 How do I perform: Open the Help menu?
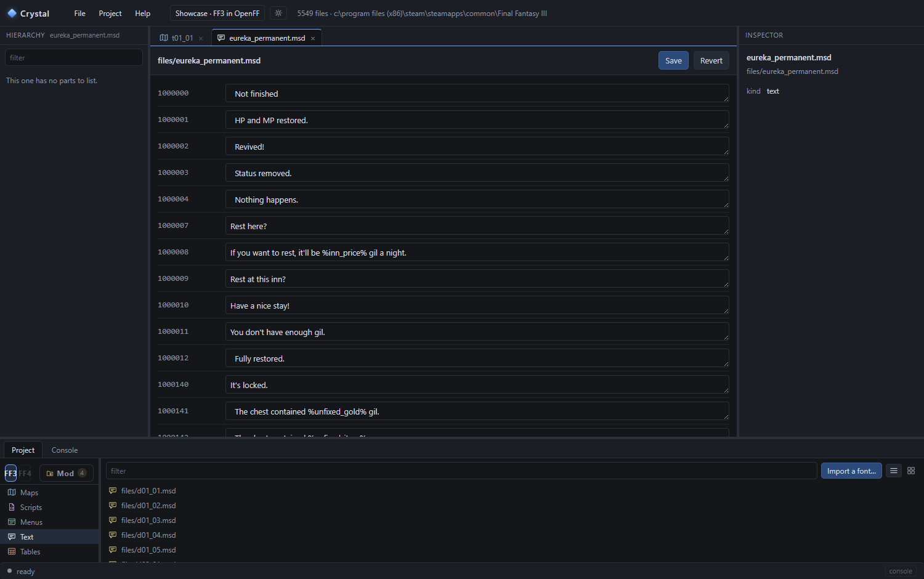pos(143,13)
